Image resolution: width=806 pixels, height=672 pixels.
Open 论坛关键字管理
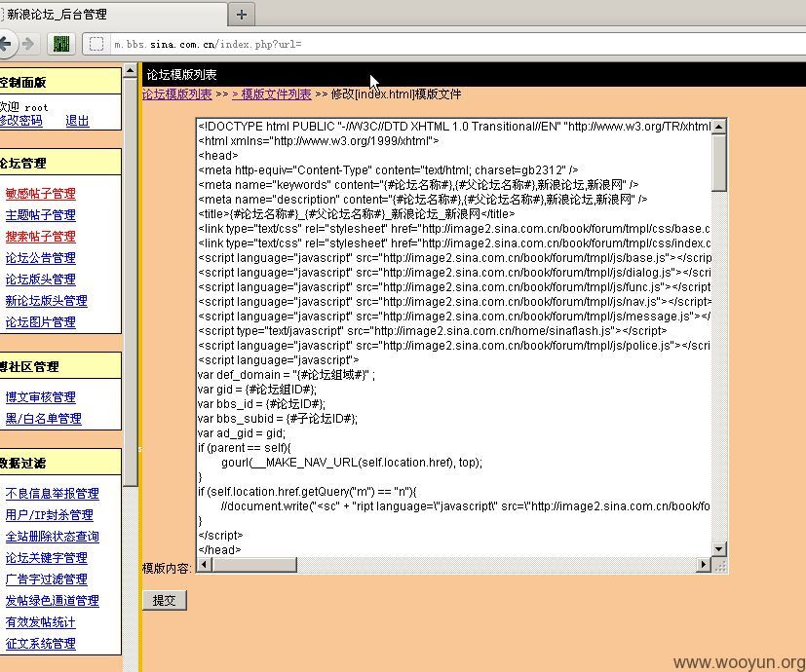click(x=46, y=558)
